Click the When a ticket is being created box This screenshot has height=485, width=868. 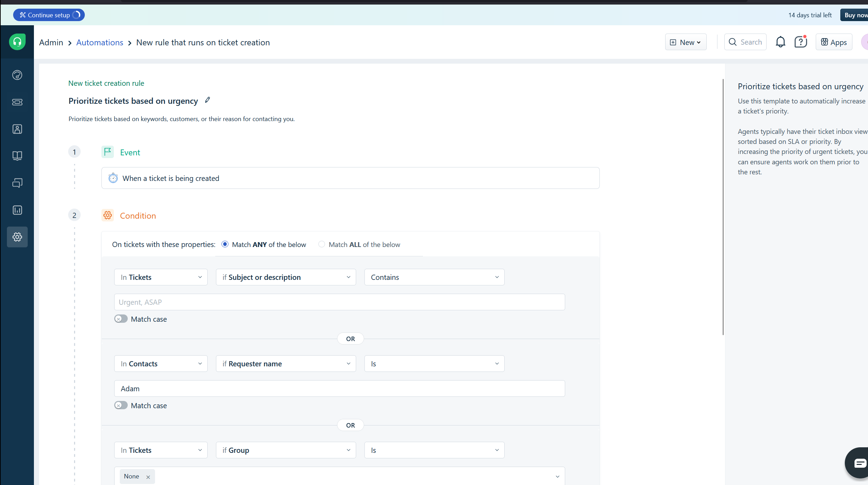pyautogui.click(x=350, y=178)
